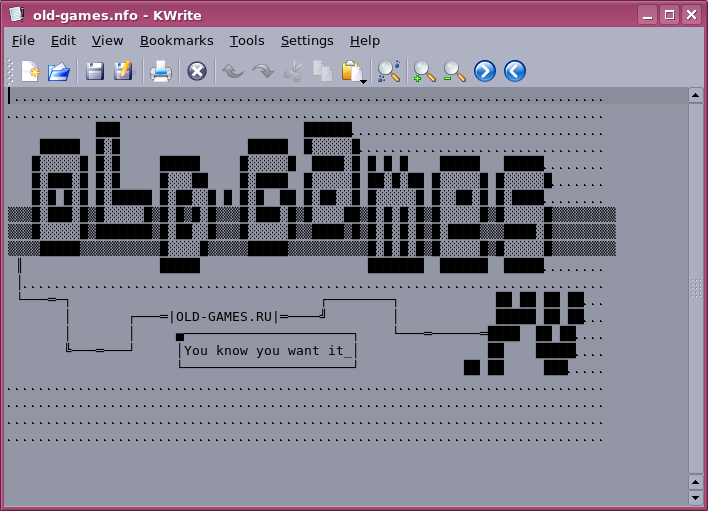Viewport: 708px width, 511px height.
Task: Click the Save As floppy-with-pencil icon
Action: point(123,71)
